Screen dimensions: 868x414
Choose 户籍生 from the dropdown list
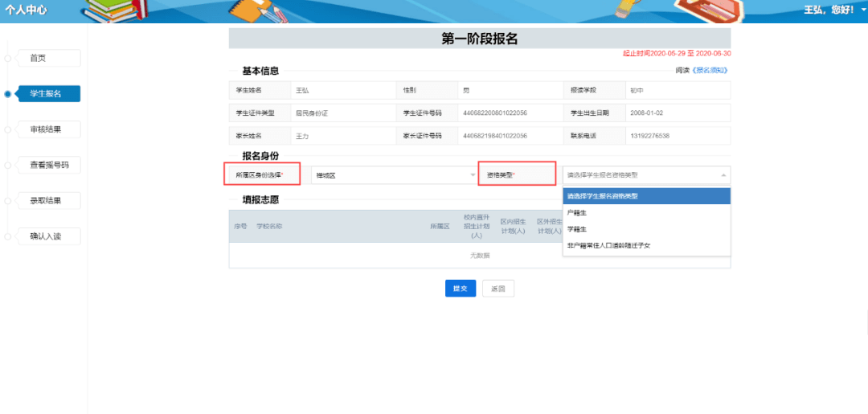coord(646,212)
